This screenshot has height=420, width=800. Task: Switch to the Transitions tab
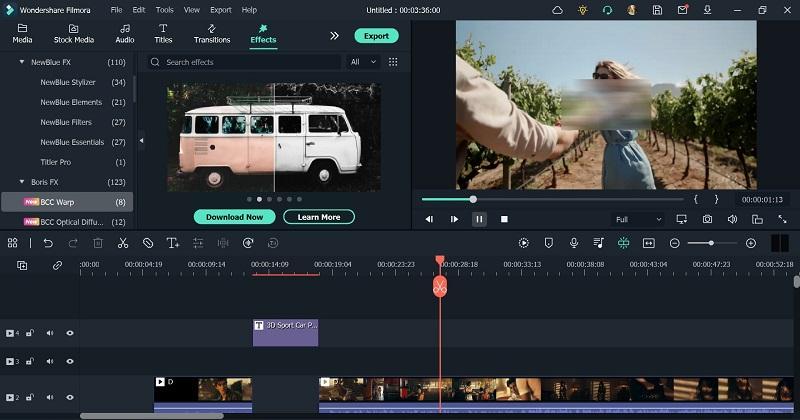tap(212, 34)
